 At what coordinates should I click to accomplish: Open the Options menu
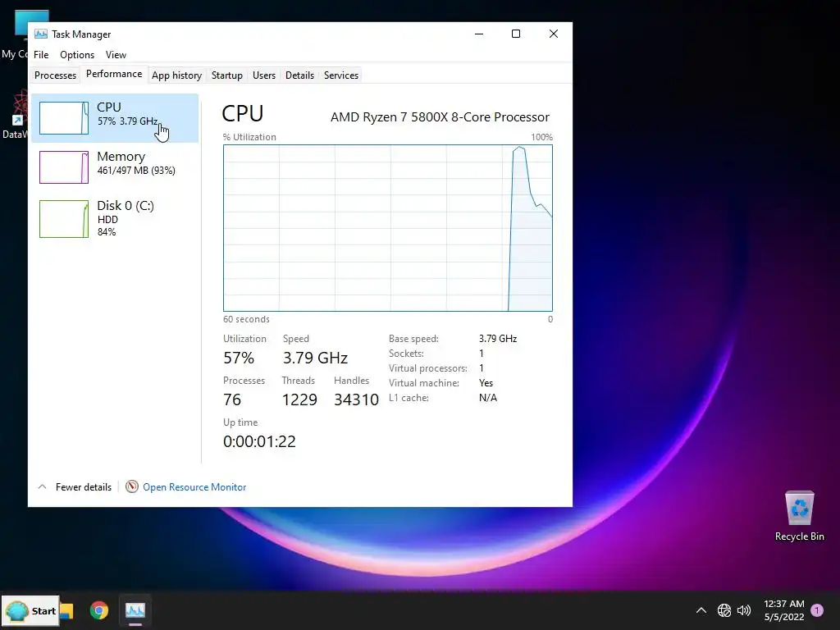pos(77,55)
